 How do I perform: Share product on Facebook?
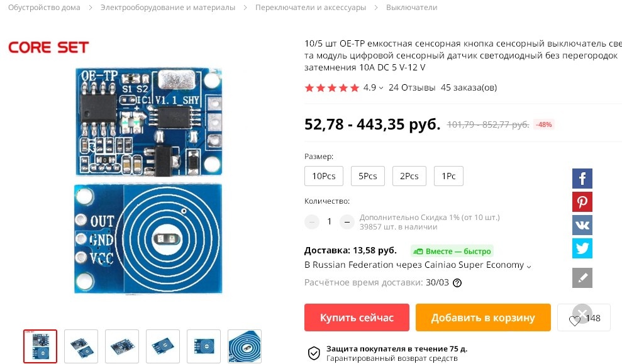[x=582, y=179]
